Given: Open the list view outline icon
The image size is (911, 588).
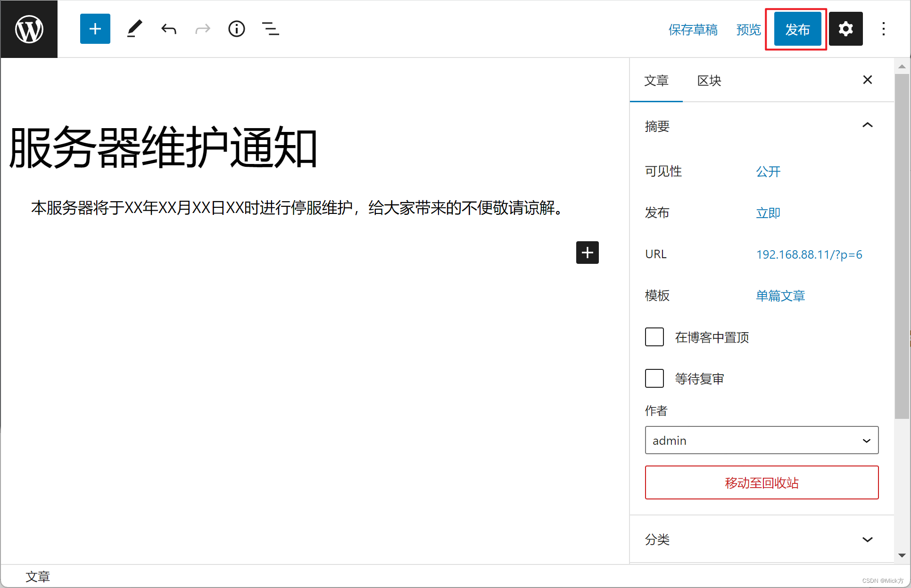Looking at the screenshot, I should [x=271, y=29].
